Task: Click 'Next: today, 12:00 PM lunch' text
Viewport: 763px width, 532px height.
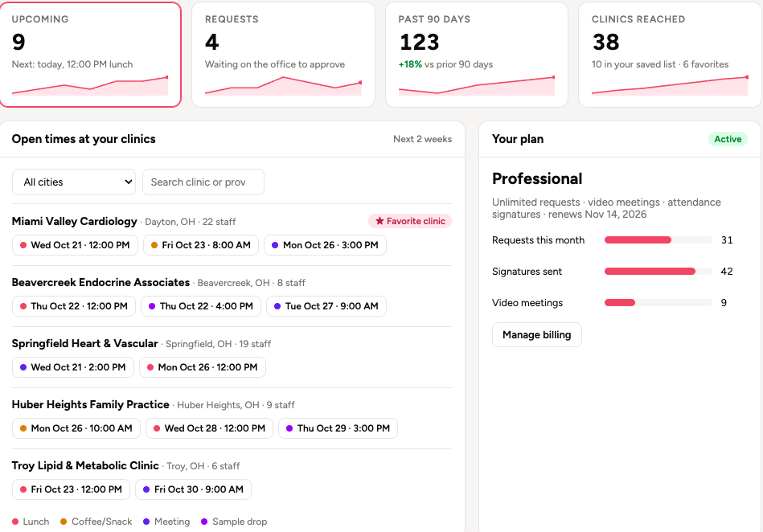Action: (x=72, y=64)
